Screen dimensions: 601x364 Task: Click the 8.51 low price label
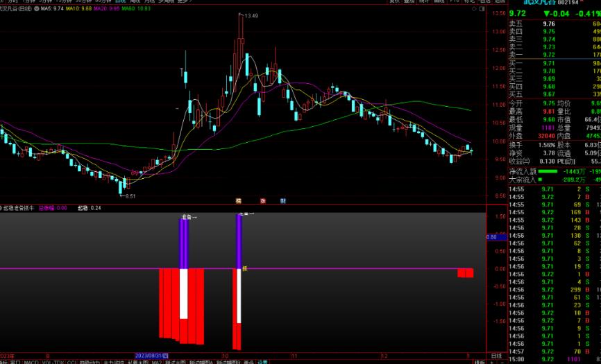point(130,196)
